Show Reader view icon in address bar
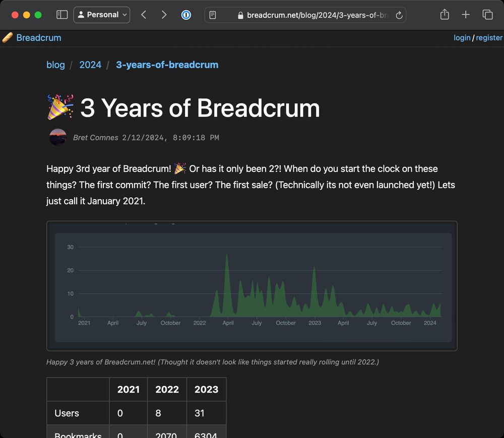This screenshot has height=438, width=504. 213,15
